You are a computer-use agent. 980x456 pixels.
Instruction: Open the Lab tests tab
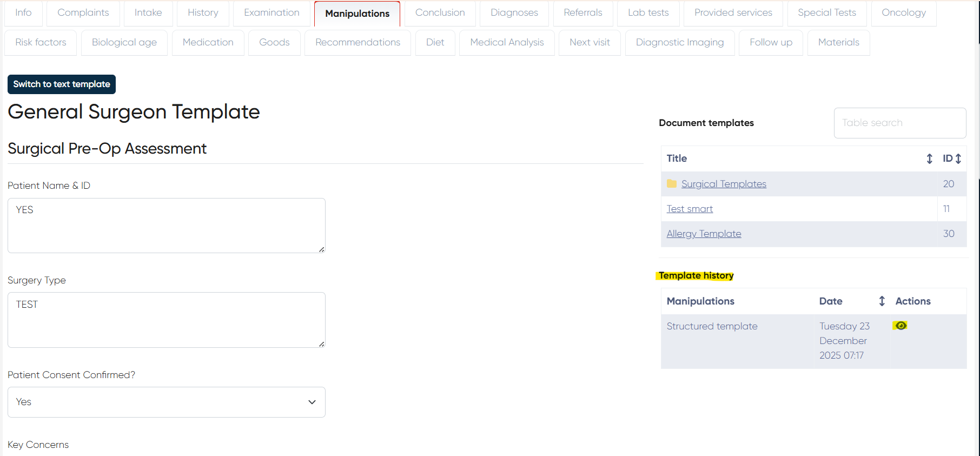(648, 13)
